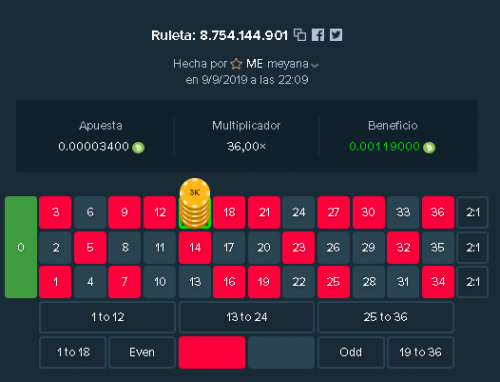Share bet on Twitter
The width and height of the screenshot is (500, 382).
point(336,35)
